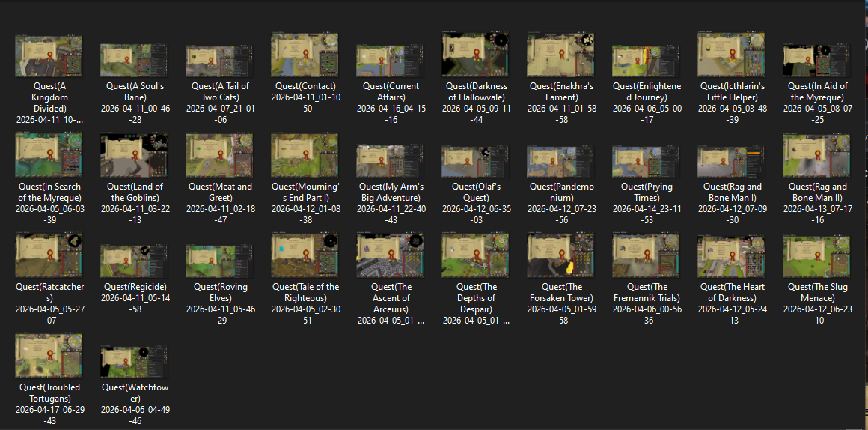
Task: Select the Quest(A Tail of Two Cats) thumbnail
Action: [219, 61]
